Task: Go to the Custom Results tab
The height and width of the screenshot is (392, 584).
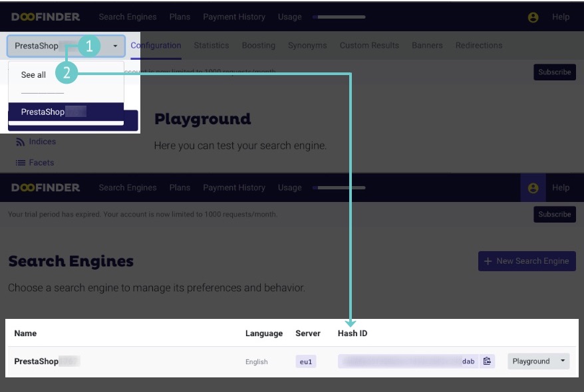Action: pyautogui.click(x=369, y=45)
